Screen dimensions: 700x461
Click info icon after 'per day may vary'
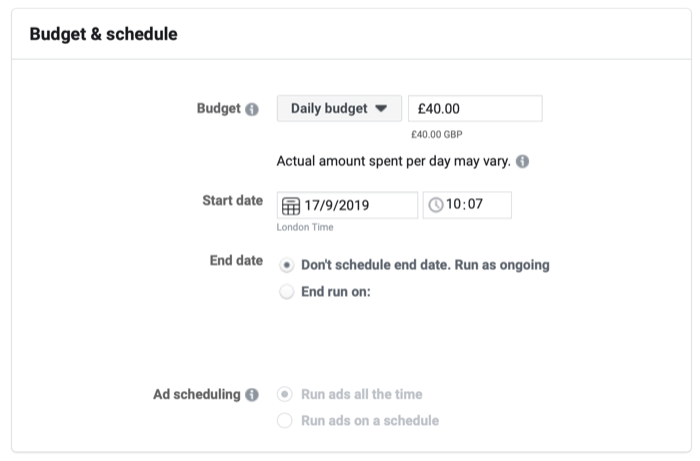[522, 161]
